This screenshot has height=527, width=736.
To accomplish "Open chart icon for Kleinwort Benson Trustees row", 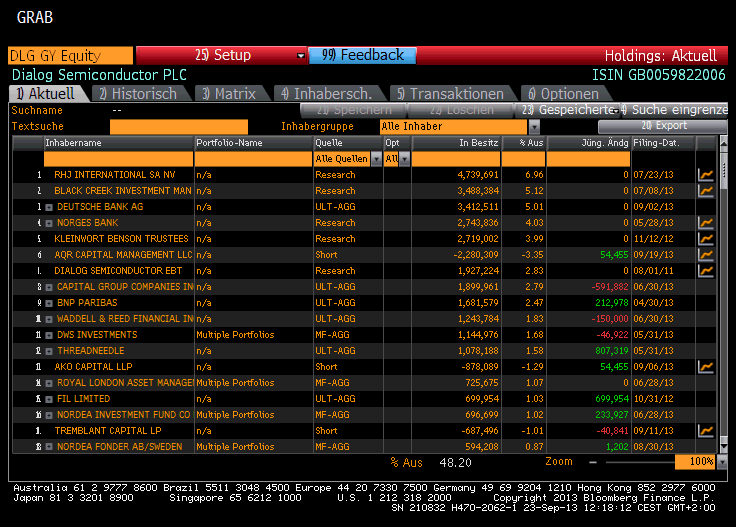I will point(706,239).
